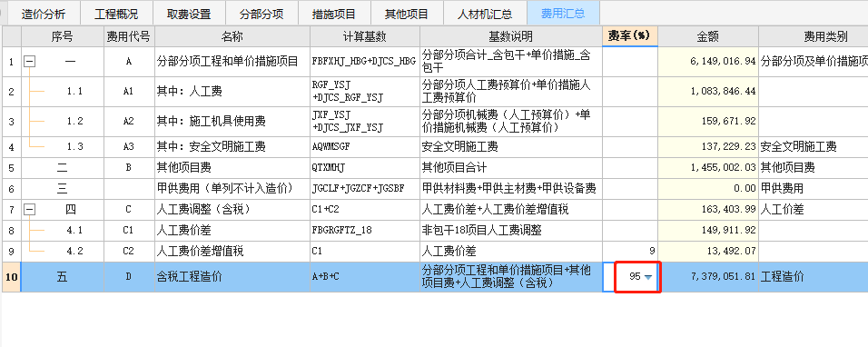Click the amount 163,403.99
Image resolution: width=868 pixels, height=347 pixels.
point(707,210)
